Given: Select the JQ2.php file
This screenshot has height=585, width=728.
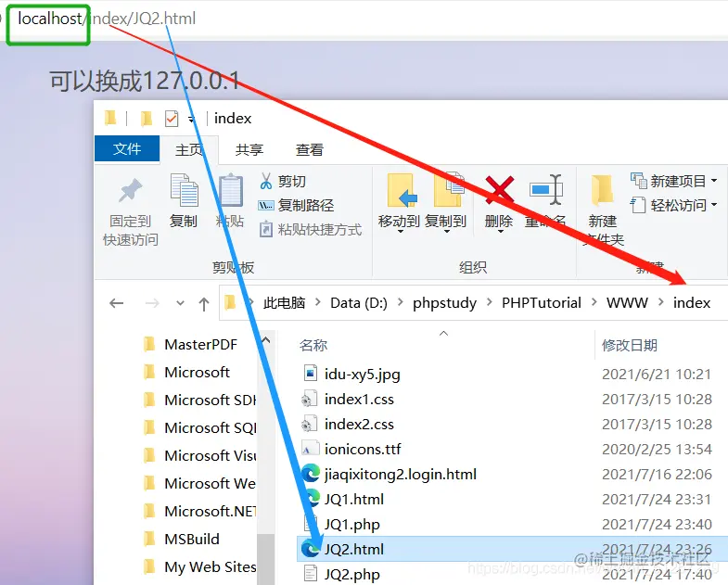Looking at the screenshot, I should point(351,574).
